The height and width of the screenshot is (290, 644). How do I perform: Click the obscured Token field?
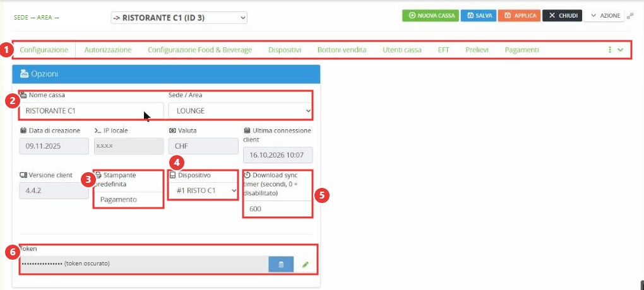[144, 264]
